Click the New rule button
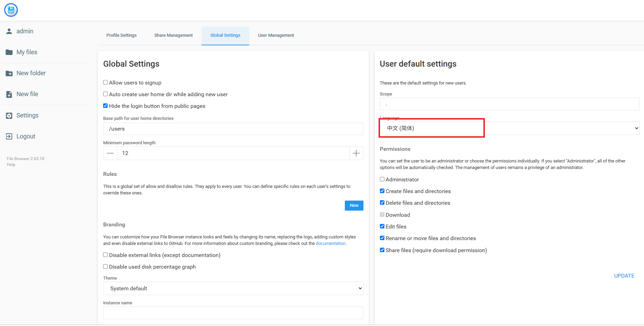 [354, 205]
